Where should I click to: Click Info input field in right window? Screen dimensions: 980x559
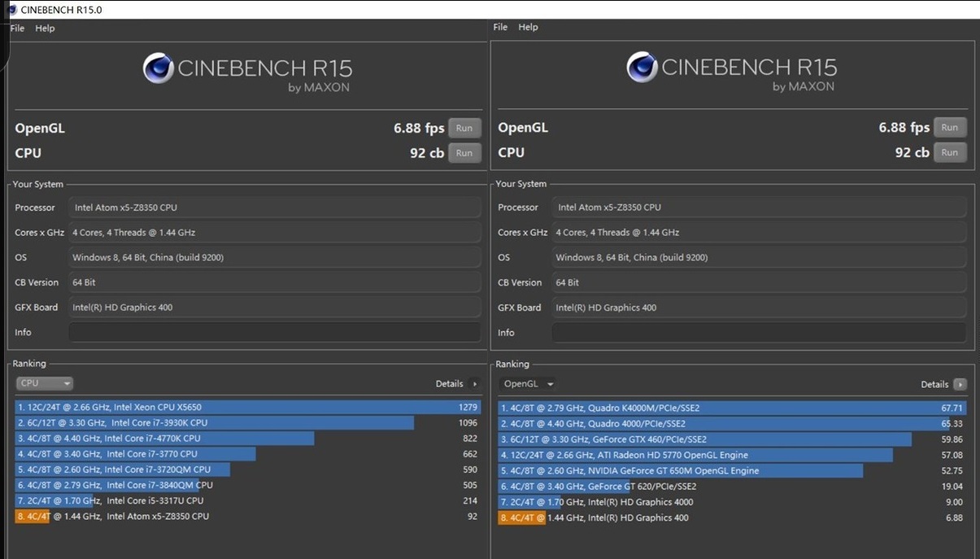pyautogui.click(x=759, y=333)
